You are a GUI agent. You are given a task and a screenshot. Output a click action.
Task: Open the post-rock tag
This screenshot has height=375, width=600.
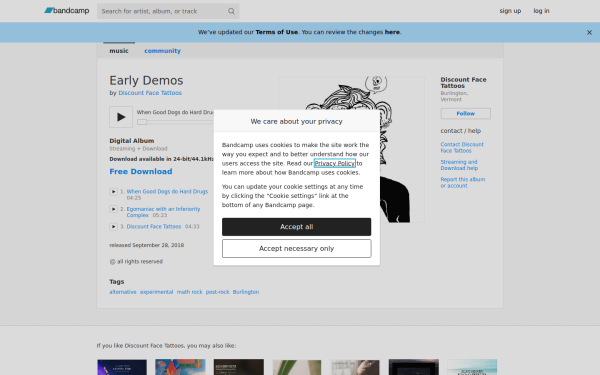pyautogui.click(x=217, y=292)
